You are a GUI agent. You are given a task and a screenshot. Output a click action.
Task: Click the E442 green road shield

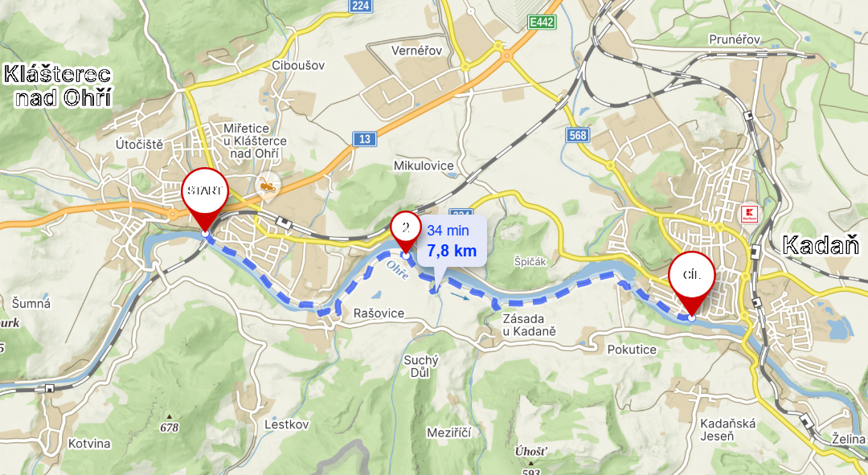pyautogui.click(x=542, y=23)
